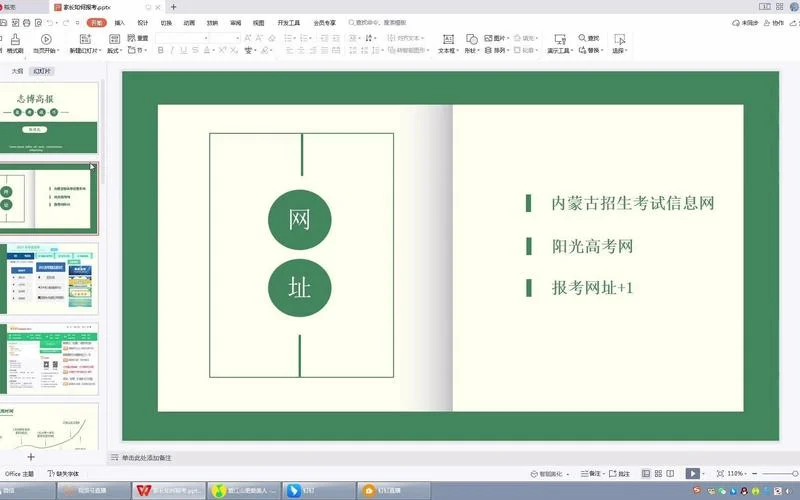Toggle subscript formatting

[234, 50]
